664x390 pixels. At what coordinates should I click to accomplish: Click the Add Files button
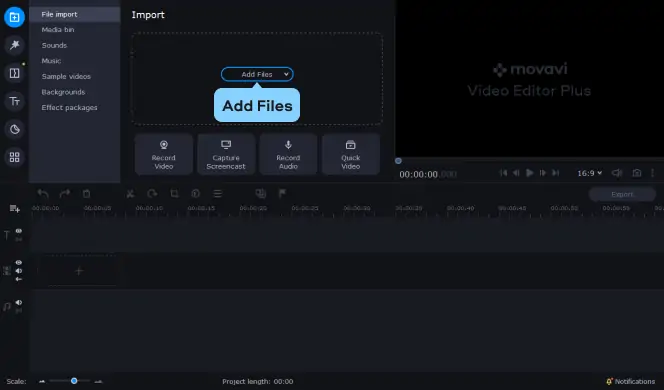[257, 75]
